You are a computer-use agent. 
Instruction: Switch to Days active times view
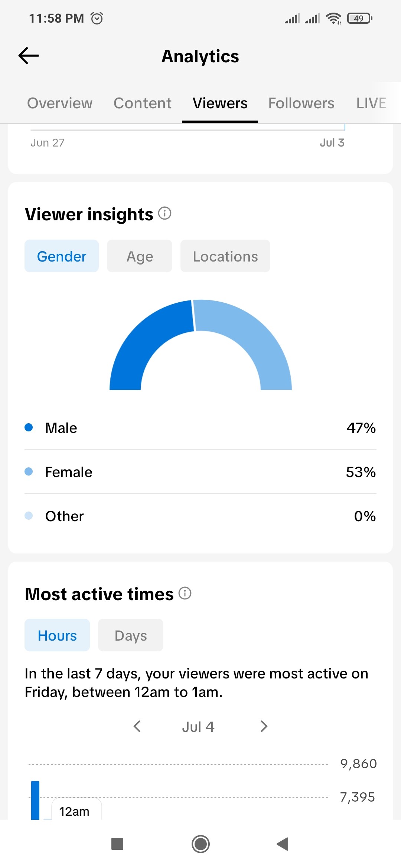pos(131,635)
